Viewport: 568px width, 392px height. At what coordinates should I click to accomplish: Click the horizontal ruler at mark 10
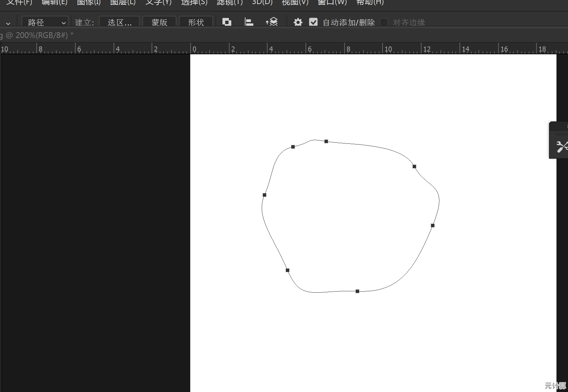click(388, 49)
